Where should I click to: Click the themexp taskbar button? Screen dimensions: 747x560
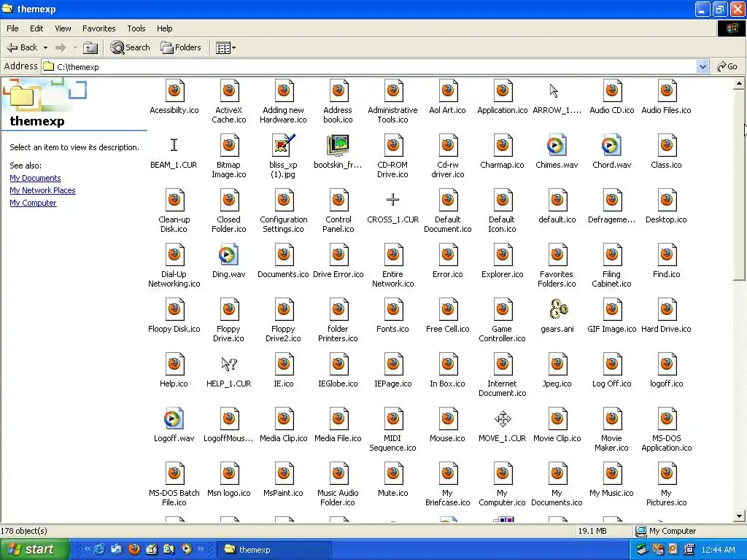274,550
